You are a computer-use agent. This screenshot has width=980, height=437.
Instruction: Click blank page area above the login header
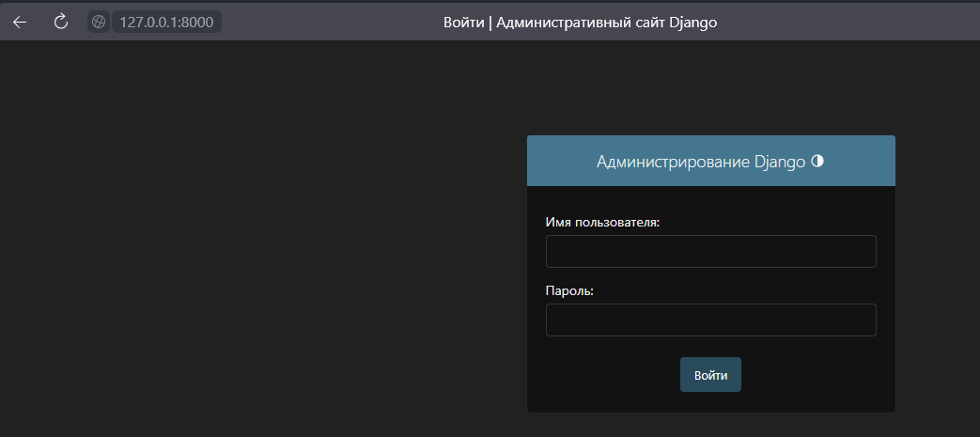tap(710, 89)
